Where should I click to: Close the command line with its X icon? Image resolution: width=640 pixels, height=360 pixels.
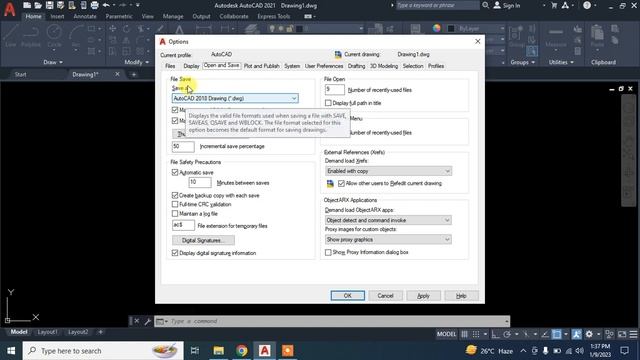(x=137, y=321)
